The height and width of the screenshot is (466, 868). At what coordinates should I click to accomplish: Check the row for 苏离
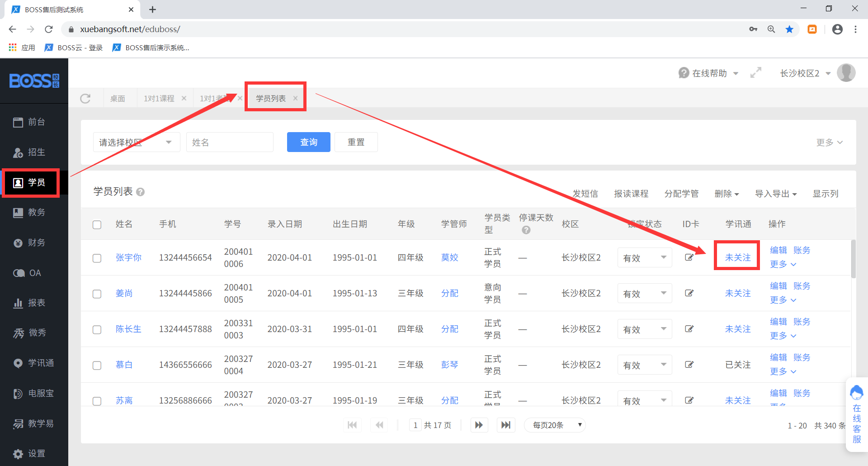(x=97, y=401)
